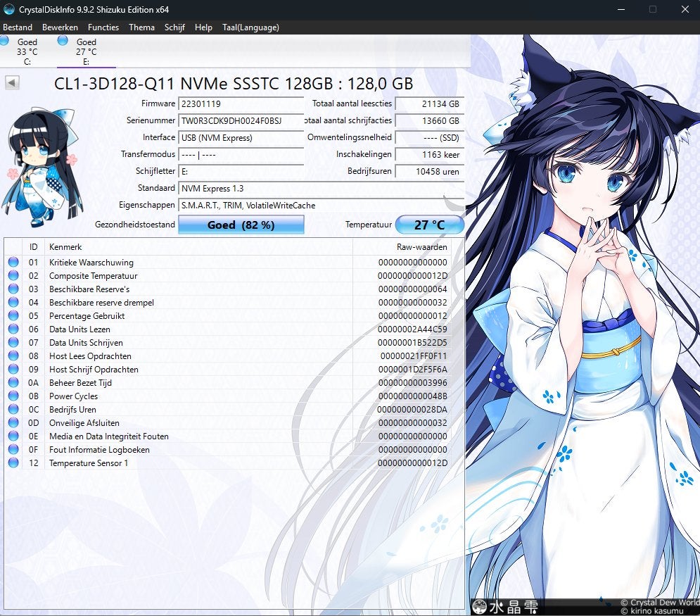Click the Eigenschappen field with S.M.A.R.T., TRIM
This screenshot has width=700, height=616.
(321, 206)
